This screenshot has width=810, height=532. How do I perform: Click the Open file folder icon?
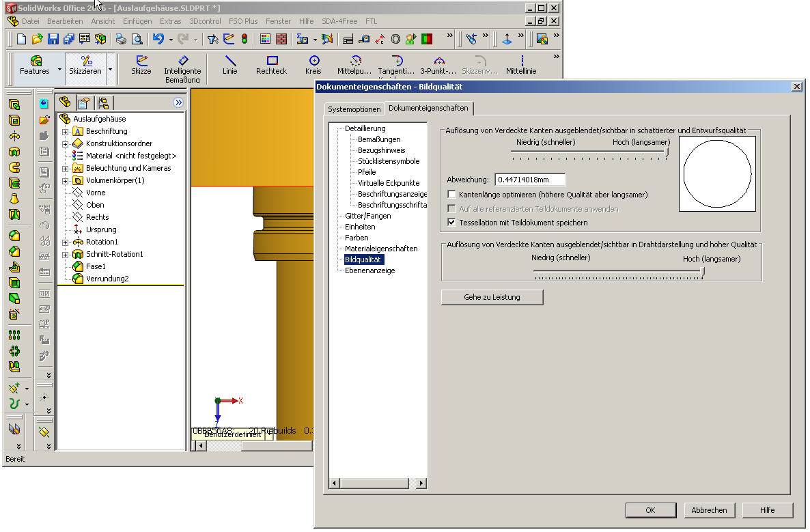tap(37, 39)
